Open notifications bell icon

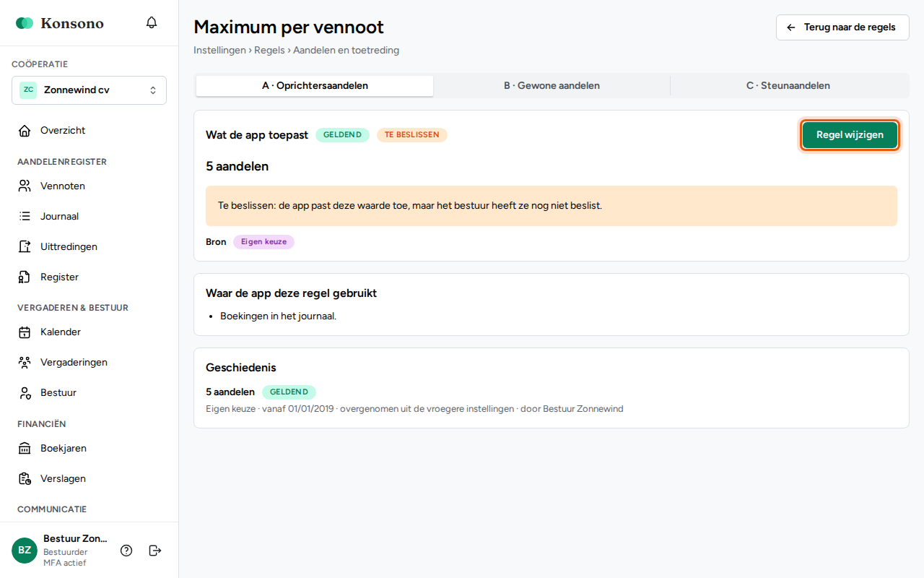coord(152,22)
